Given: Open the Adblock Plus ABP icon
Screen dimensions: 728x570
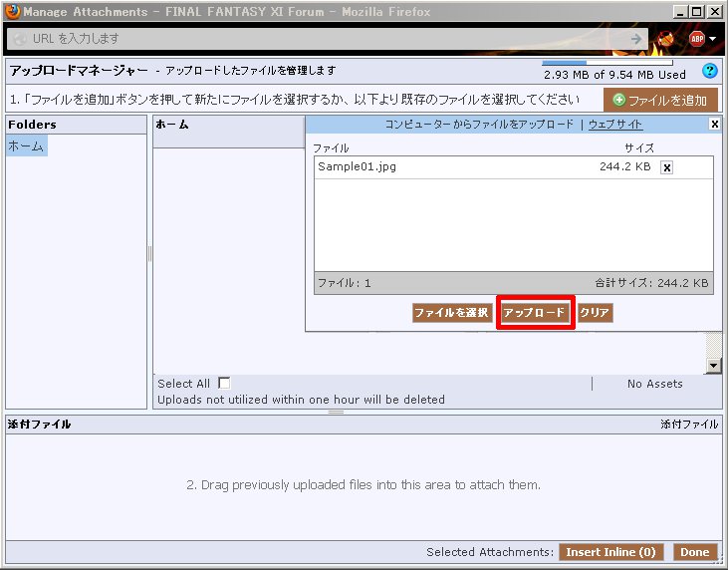Looking at the screenshot, I should (696, 39).
